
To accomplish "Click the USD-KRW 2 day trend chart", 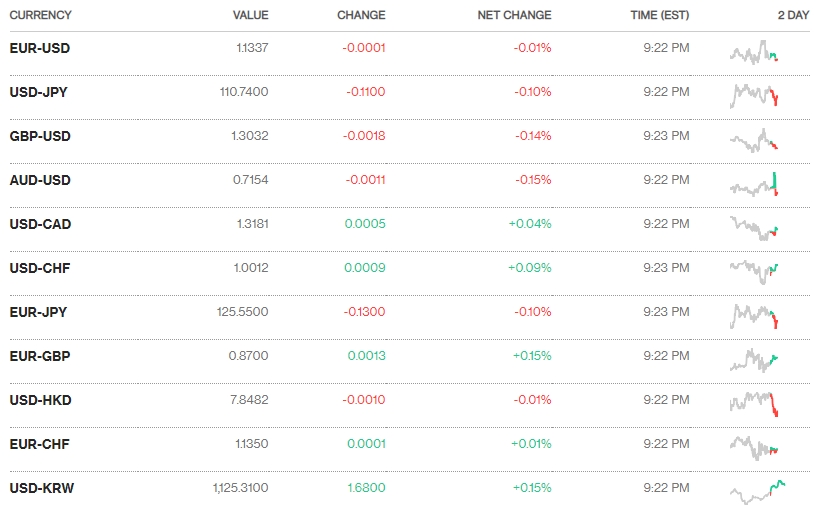I will (x=758, y=490).
